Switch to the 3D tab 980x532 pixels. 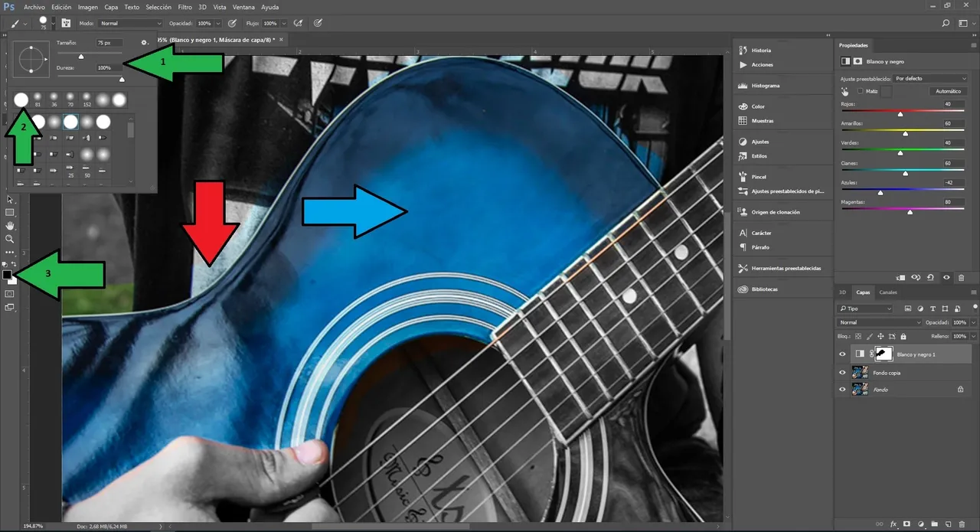[842, 292]
